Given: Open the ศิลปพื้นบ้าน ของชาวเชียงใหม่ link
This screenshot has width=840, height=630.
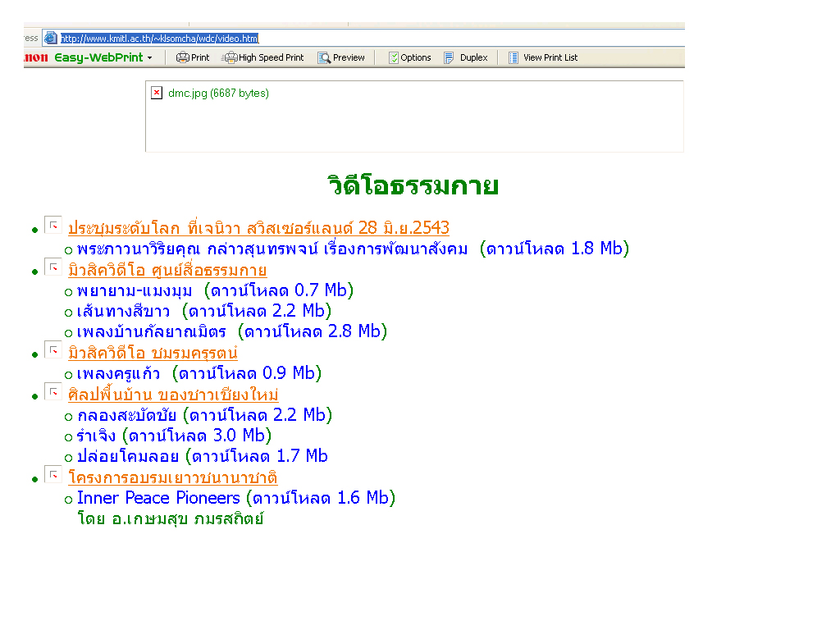Looking at the screenshot, I should coord(173,395).
